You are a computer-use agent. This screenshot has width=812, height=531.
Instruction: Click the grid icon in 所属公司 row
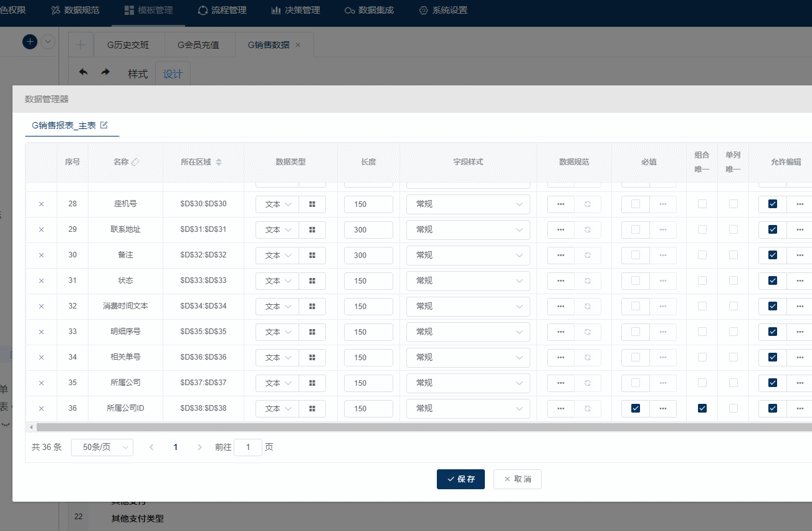coord(312,383)
